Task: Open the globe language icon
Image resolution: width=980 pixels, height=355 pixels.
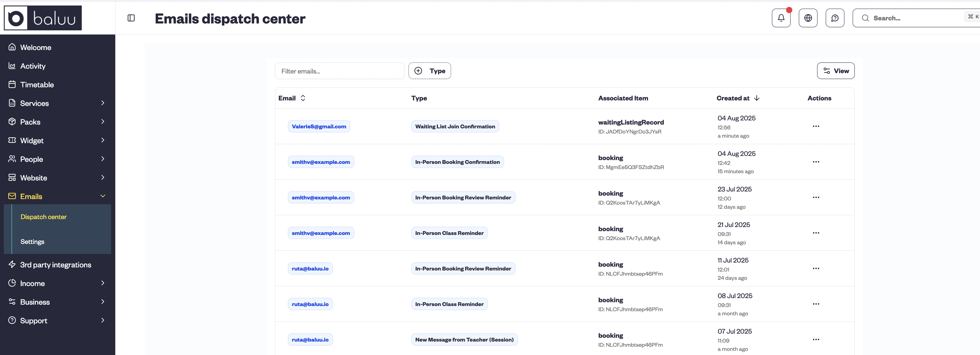Action: point(808,18)
